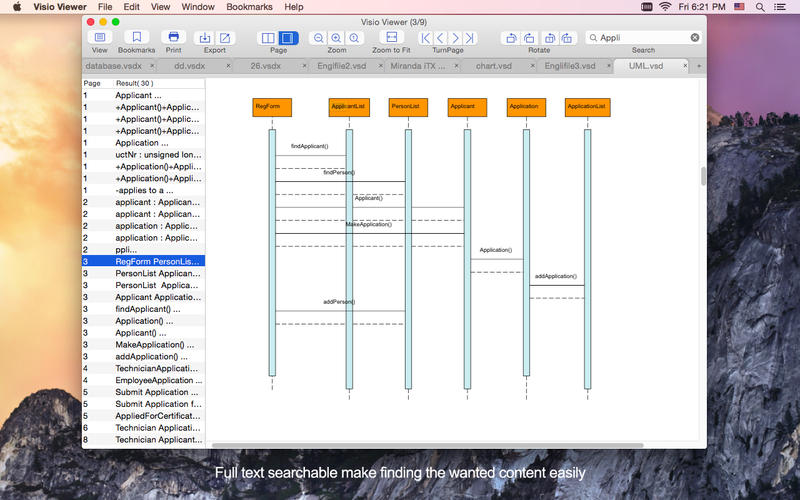Select search result 'findApplicant() ...'
Screen dimensions: 800x500
click(x=143, y=309)
